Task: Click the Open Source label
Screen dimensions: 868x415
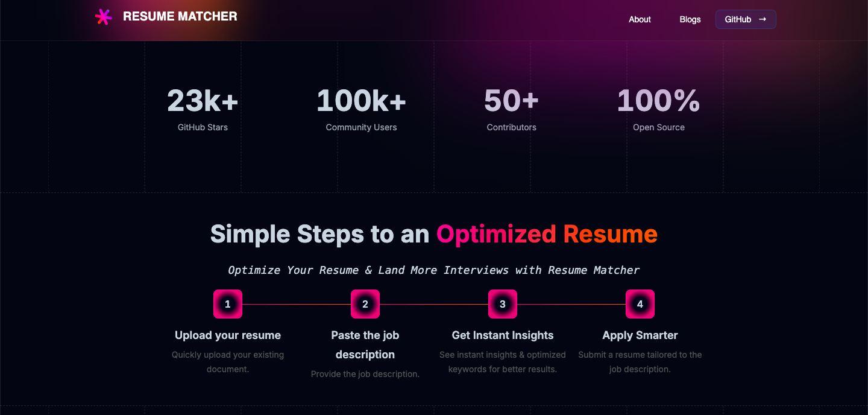Action: 658,127
